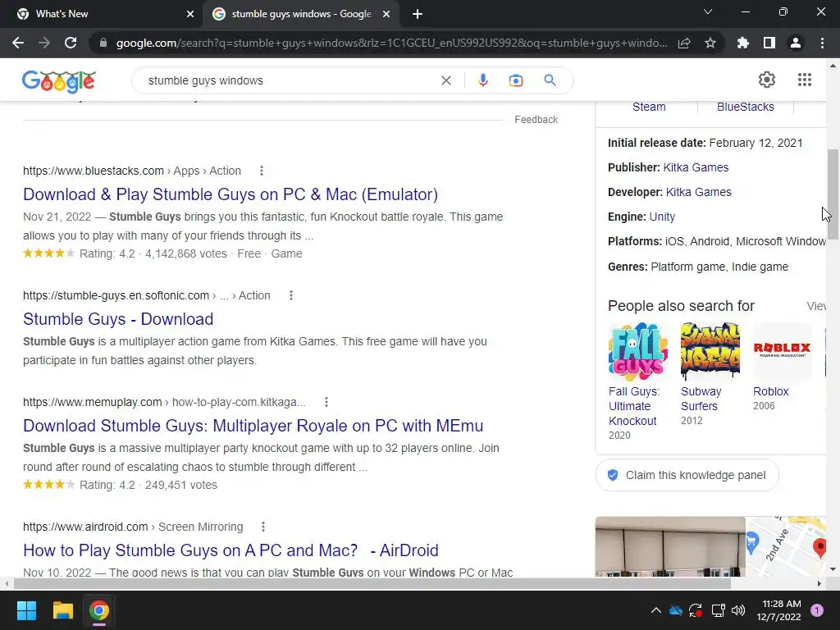View site information lock icon
This screenshot has width=840, height=630.
[103, 43]
